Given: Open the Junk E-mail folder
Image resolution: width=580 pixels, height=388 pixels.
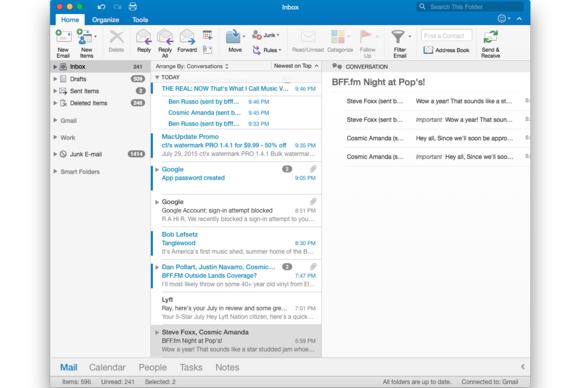Looking at the screenshot, I should [99, 154].
